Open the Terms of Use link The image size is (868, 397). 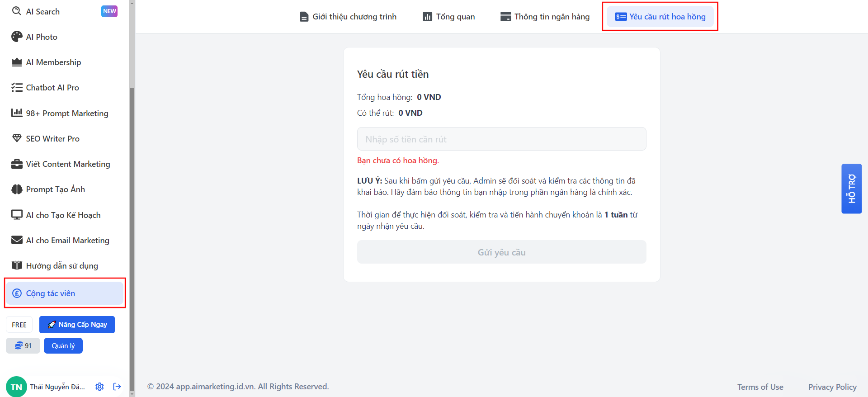tap(760, 387)
